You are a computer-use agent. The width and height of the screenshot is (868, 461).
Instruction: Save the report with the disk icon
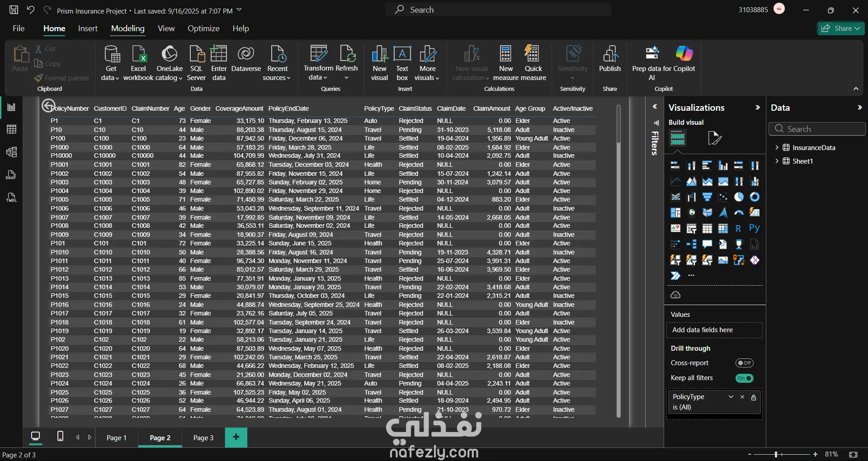click(14, 9)
